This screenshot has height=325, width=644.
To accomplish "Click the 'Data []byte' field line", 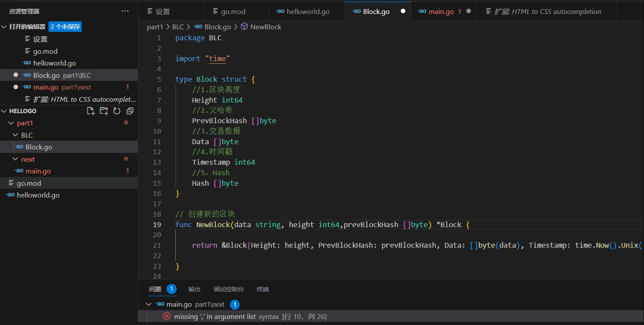I will click(x=215, y=142).
